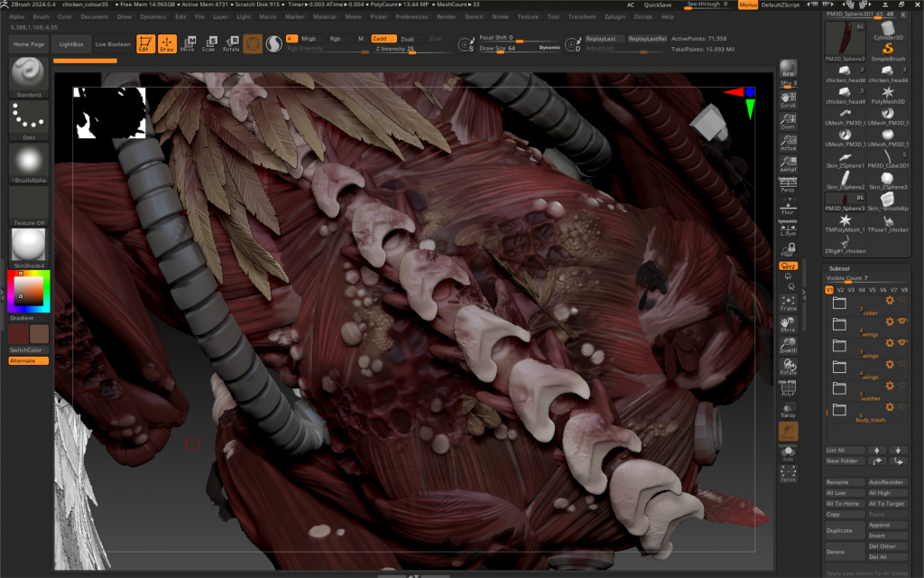Open settings gear for the ceker folder

pyautogui.click(x=890, y=300)
